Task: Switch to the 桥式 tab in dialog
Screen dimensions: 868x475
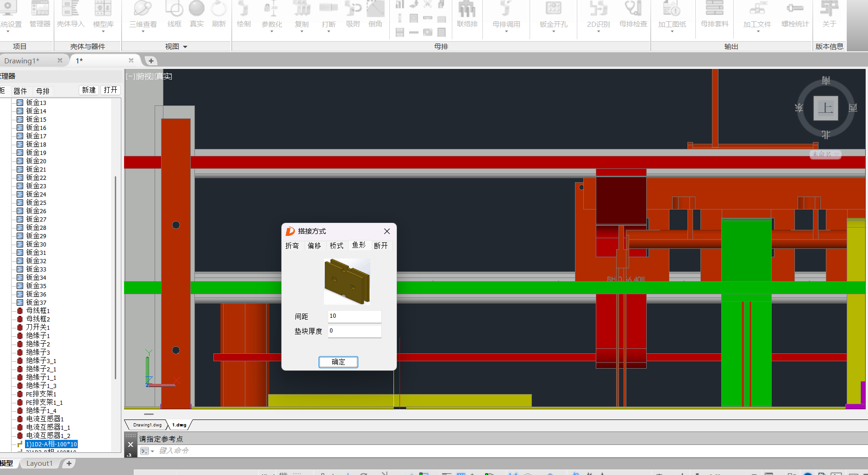Action: click(337, 246)
